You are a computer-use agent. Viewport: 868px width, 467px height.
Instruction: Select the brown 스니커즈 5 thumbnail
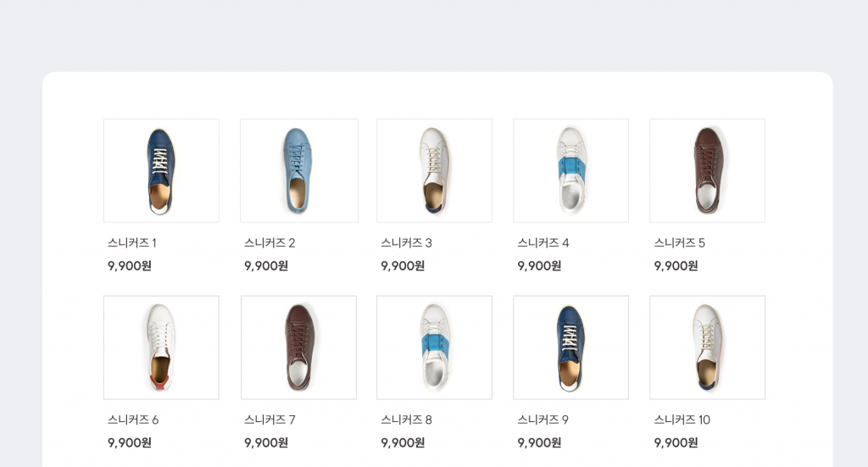click(707, 170)
